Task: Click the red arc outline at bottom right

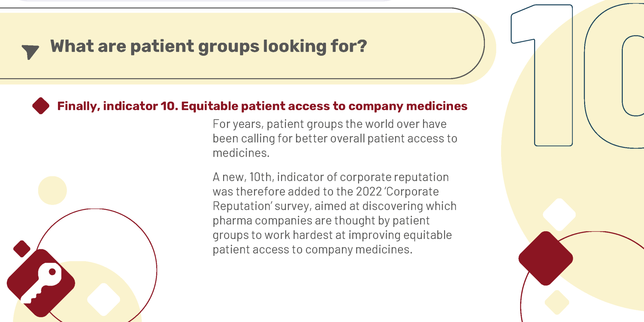Action: point(582,276)
